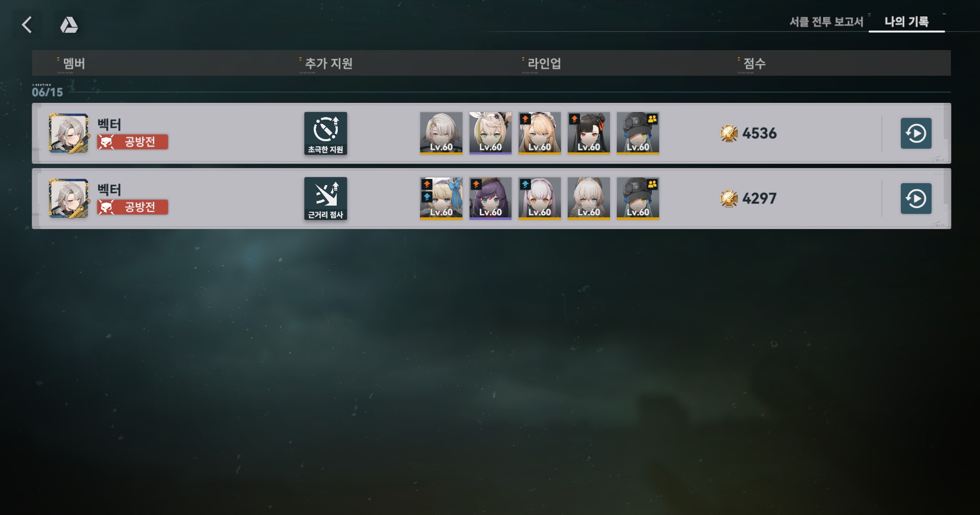Viewport: 980px width, 515px height.
Task: Click the 라인업 column header
Action: point(544,63)
